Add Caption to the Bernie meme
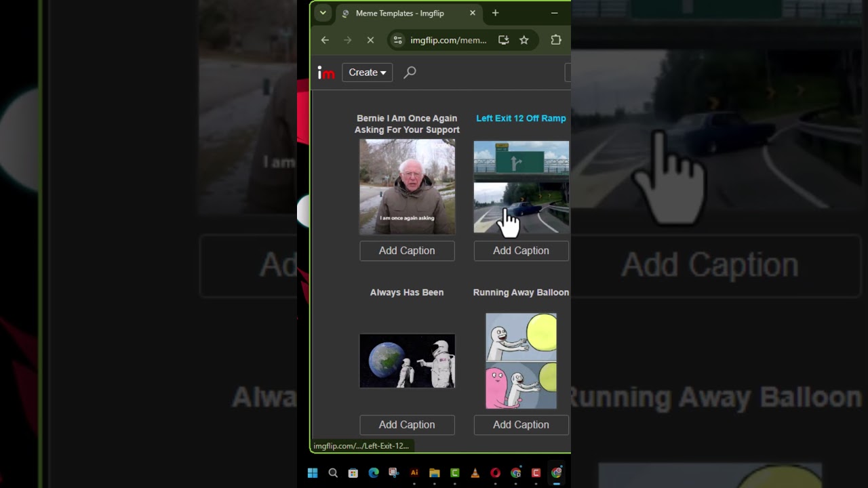 (407, 251)
